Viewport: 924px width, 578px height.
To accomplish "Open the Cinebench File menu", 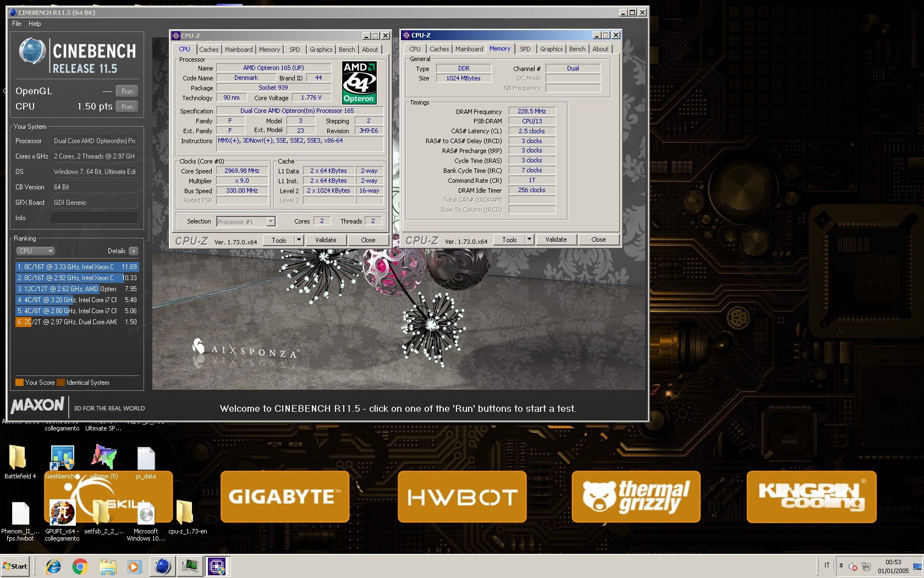I will pos(16,24).
